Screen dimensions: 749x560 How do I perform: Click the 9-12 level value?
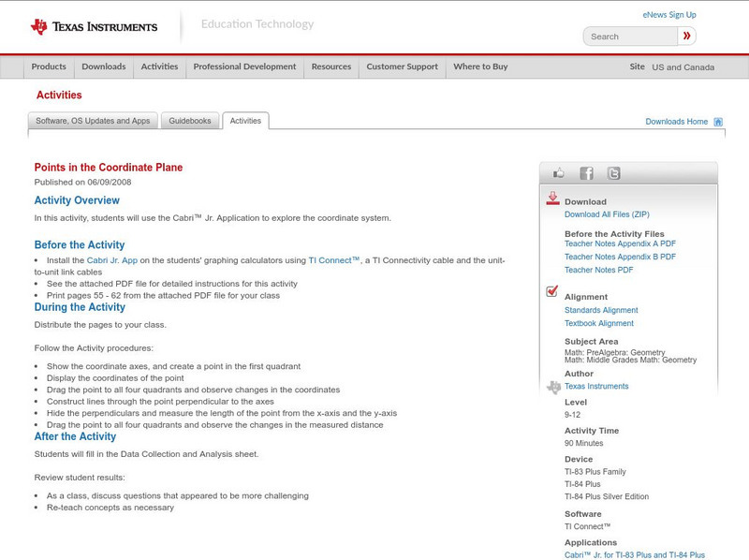[x=572, y=415]
